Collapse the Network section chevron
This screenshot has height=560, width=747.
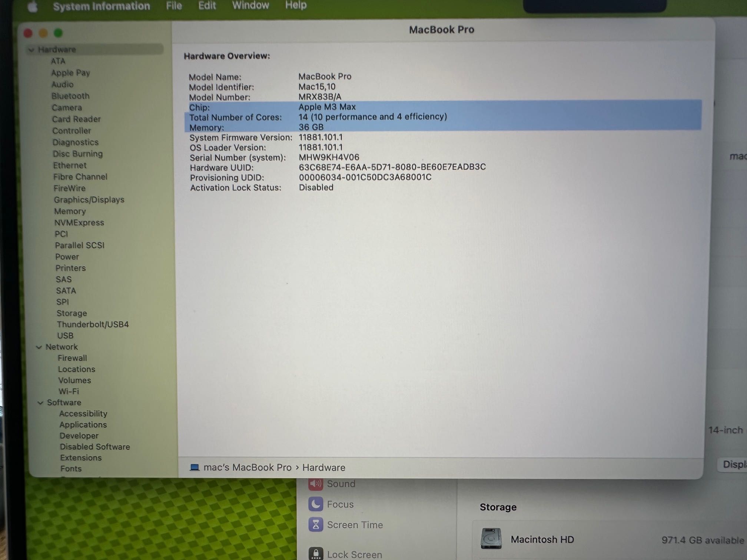click(39, 347)
